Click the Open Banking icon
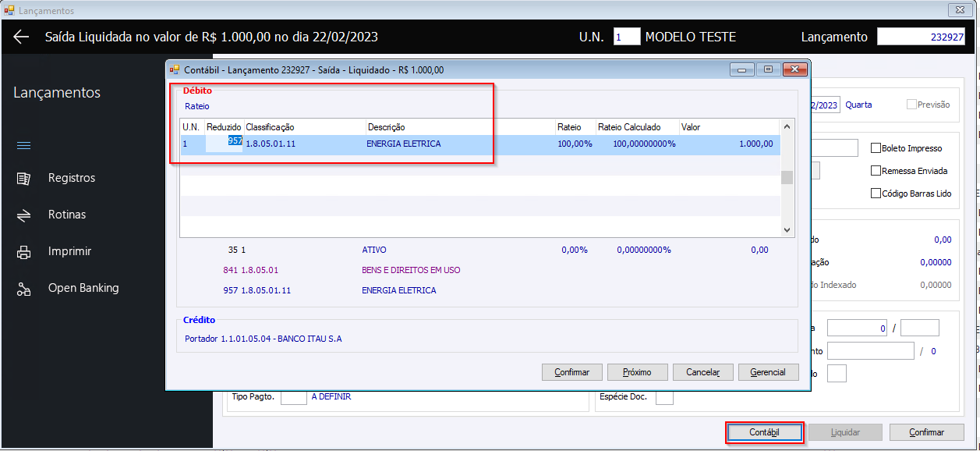980x451 pixels. (x=23, y=289)
